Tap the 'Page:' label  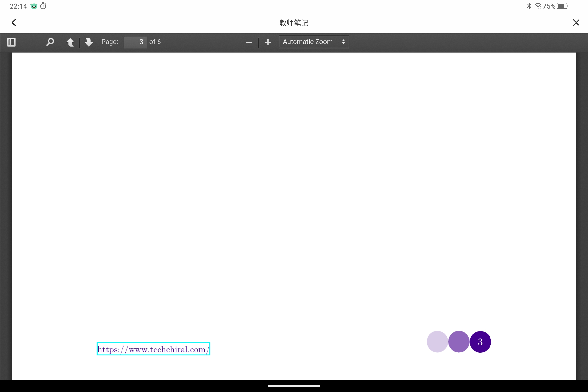pos(110,42)
